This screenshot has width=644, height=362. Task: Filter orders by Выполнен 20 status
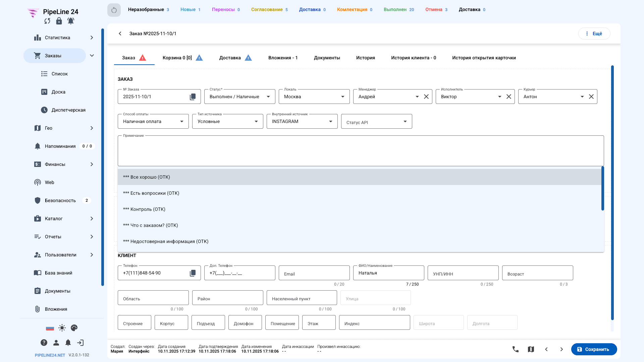point(399,10)
